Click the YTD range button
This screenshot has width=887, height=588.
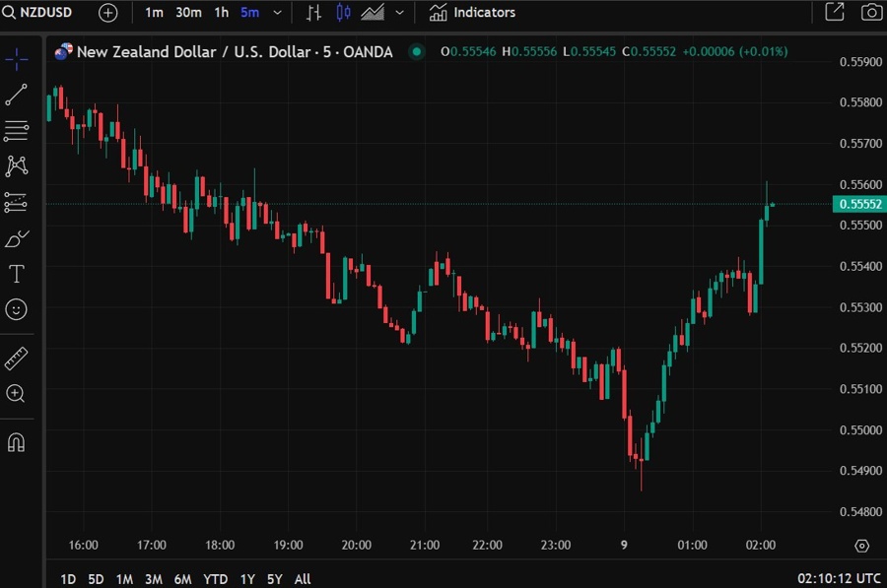tap(215, 579)
